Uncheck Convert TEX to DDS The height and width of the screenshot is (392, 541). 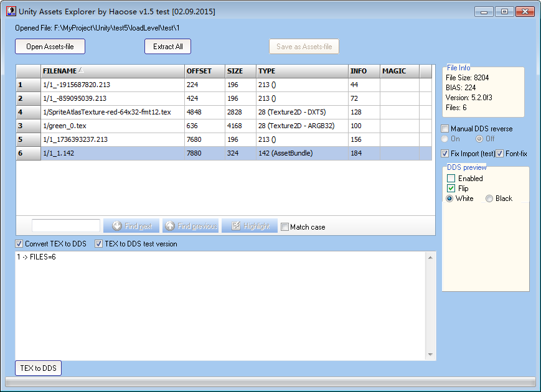point(19,244)
